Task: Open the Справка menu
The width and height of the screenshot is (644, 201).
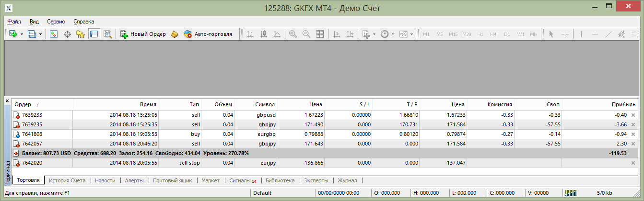Action: (x=84, y=22)
